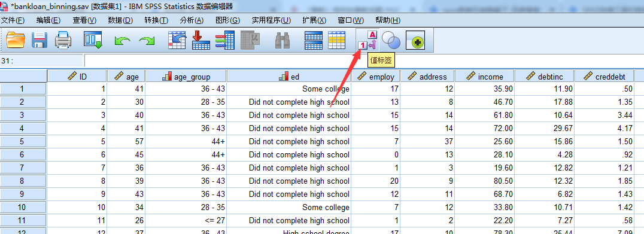
Task: Open data document folder icon
Action: tap(16, 40)
